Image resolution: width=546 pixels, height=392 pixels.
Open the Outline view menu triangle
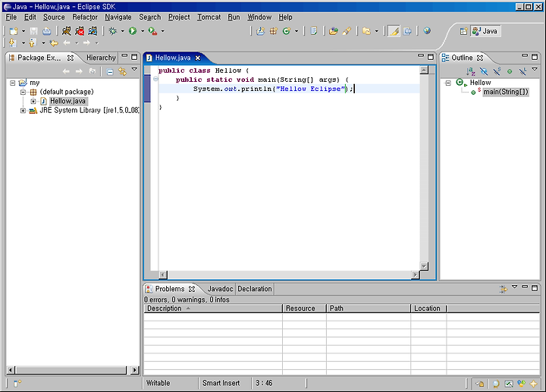(x=535, y=70)
